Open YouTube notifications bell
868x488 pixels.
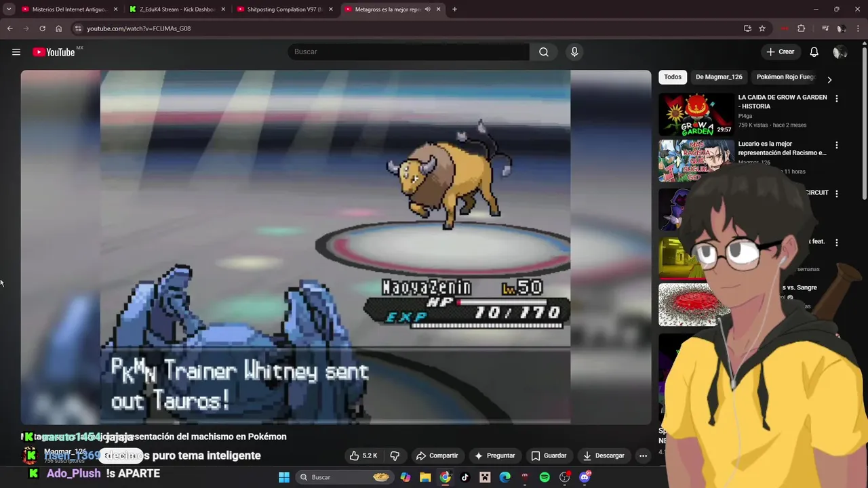click(x=814, y=52)
